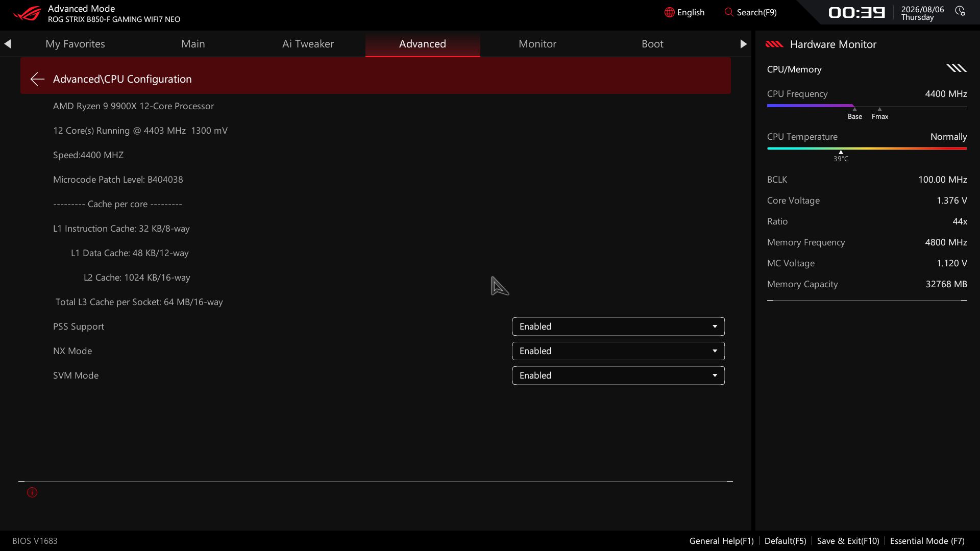Click Default(F5) to load defaults
The width and height of the screenshot is (980, 551).
pos(785,541)
